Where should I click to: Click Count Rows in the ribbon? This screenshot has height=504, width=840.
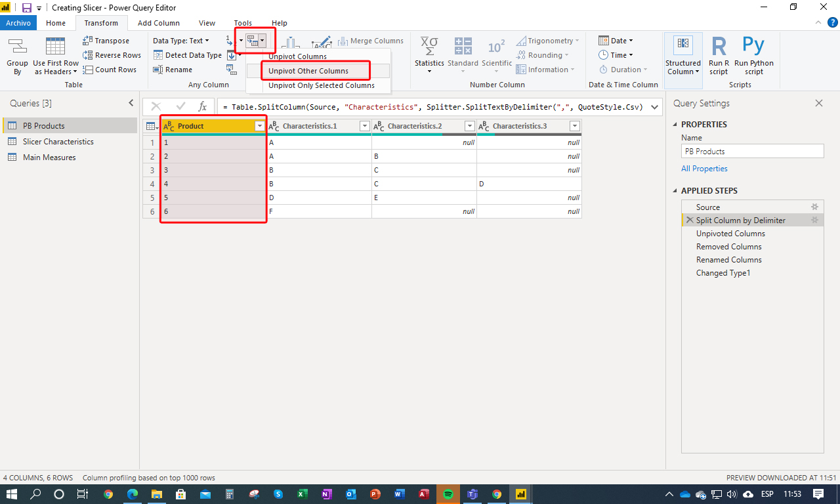[110, 70]
